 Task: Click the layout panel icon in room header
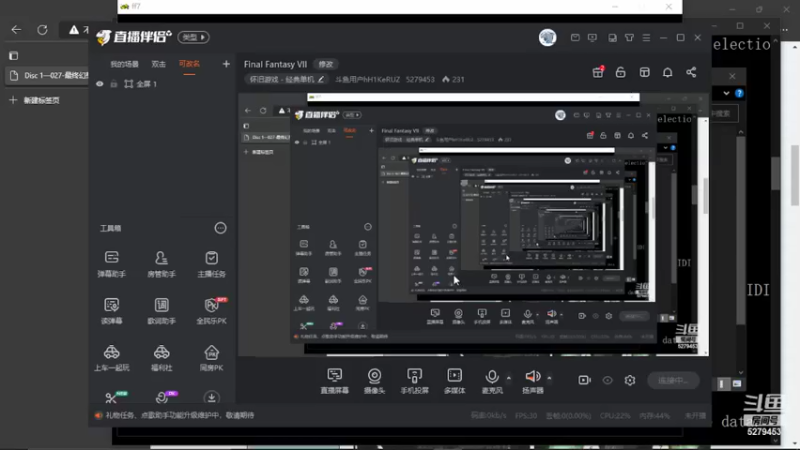point(644,72)
